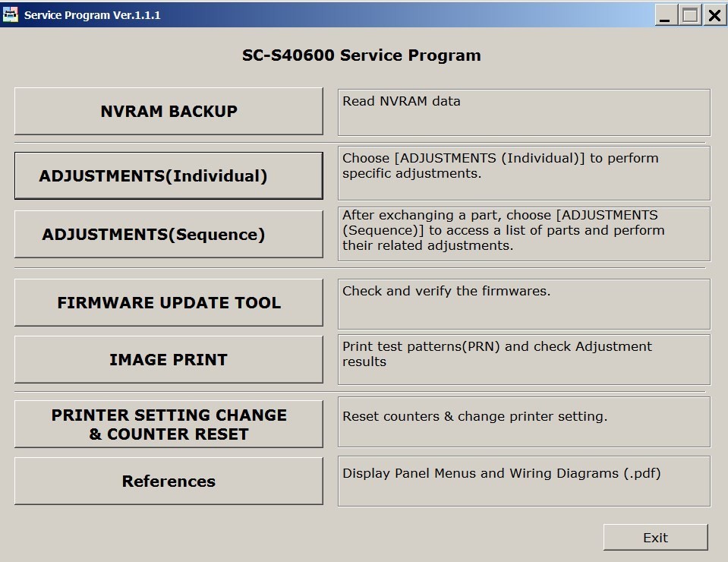Click 'Display Panel Menus and Wiring Diagrams' text
728x562 pixels.
click(x=502, y=473)
